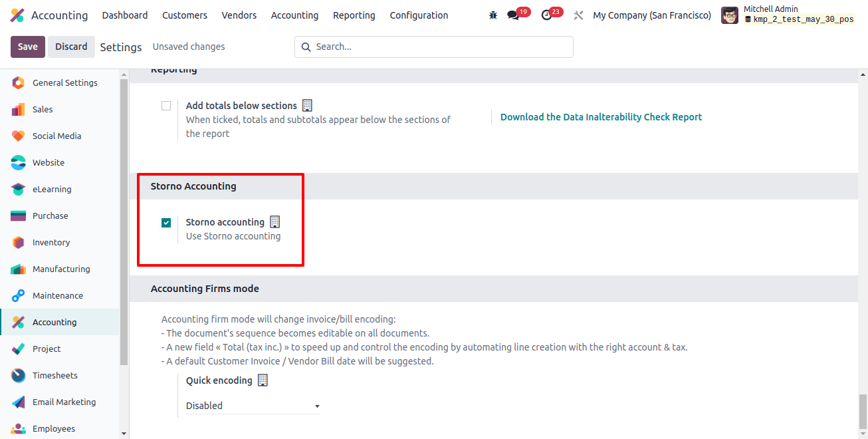The image size is (868, 439).
Task: Open the Accounting app home icon
Action: coord(18,15)
